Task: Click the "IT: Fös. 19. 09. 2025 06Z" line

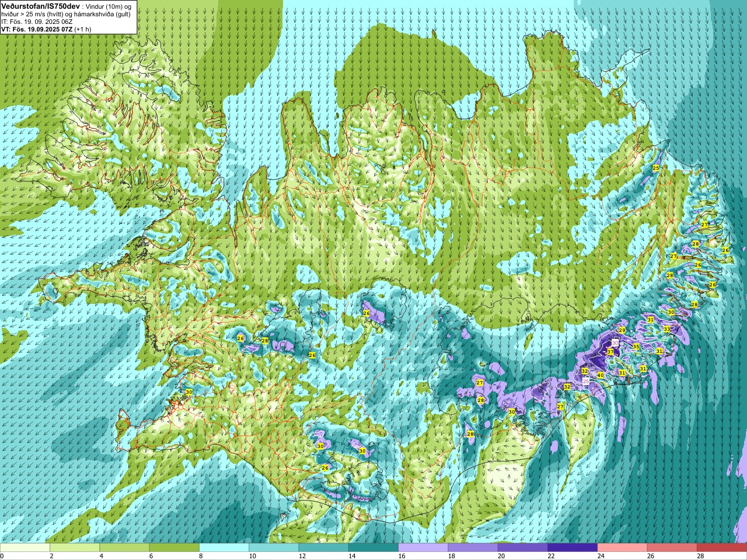Action: coord(37,21)
